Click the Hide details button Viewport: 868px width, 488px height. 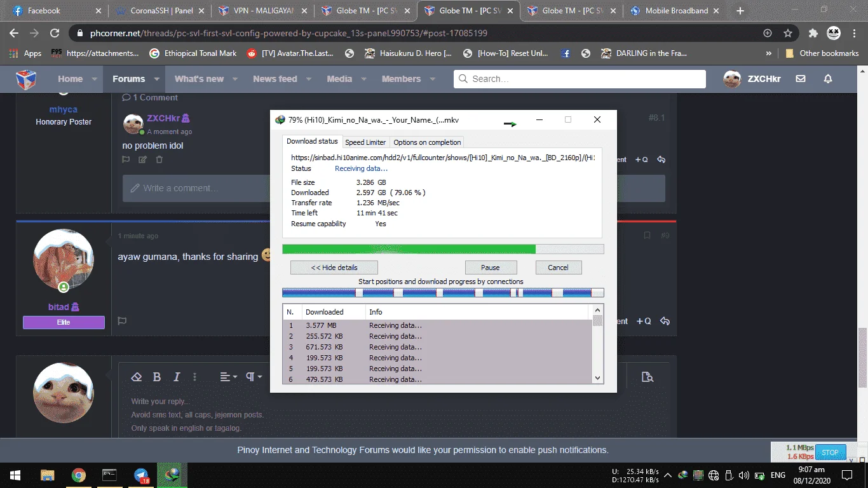334,268
